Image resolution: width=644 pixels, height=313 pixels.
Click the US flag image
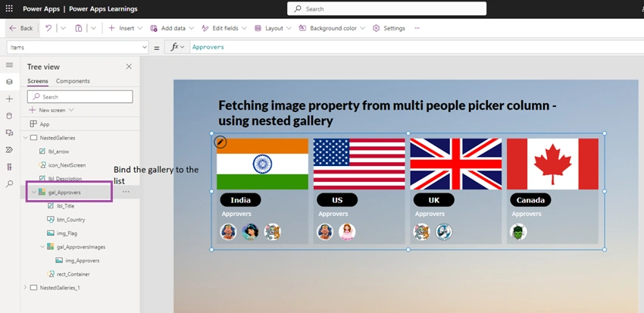(x=359, y=164)
